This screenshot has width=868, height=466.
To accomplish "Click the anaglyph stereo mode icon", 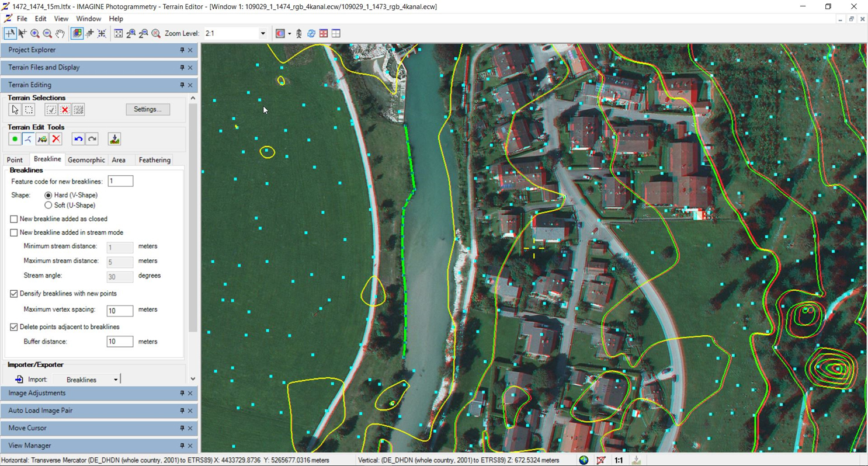I will click(x=280, y=33).
